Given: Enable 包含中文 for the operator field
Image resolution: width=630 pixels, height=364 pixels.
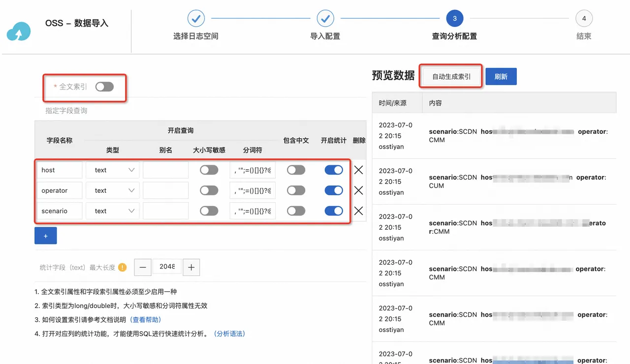Looking at the screenshot, I should pos(296,190).
